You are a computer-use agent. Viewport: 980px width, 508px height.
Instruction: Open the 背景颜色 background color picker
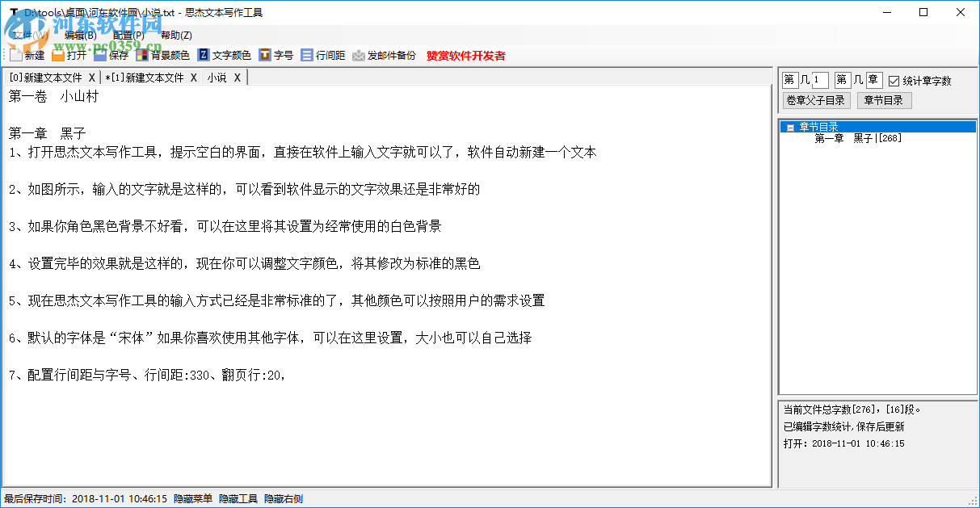pos(162,56)
